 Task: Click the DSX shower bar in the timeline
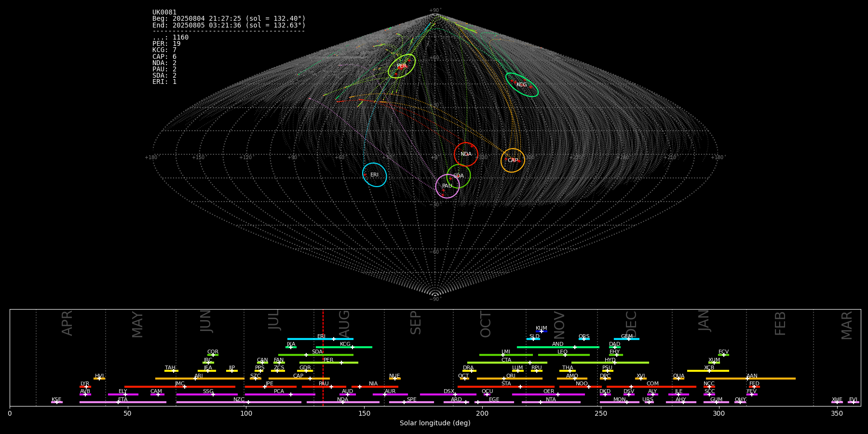[x=448, y=394]
